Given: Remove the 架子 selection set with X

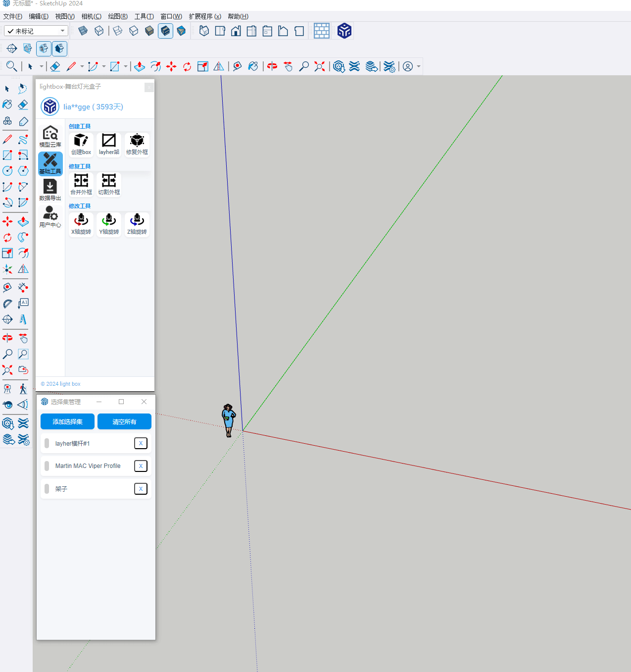Looking at the screenshot, I should click(x=141, y=489).
